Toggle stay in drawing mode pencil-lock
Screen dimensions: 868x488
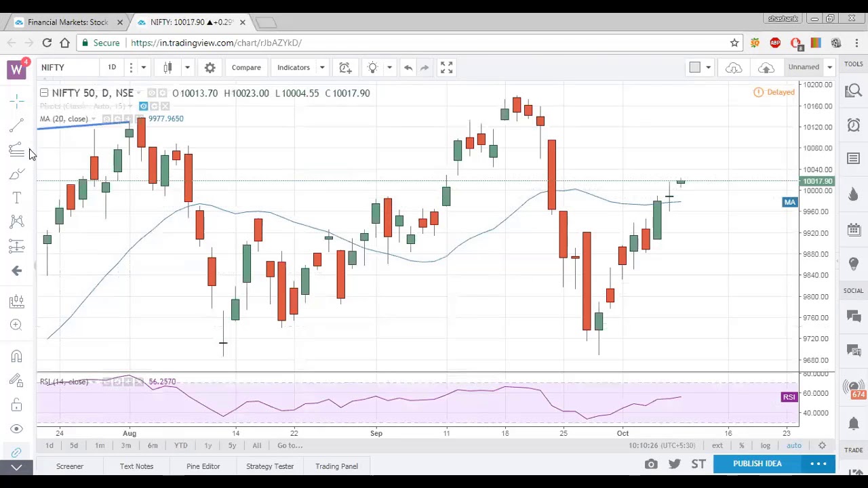(x=17, y=381)
